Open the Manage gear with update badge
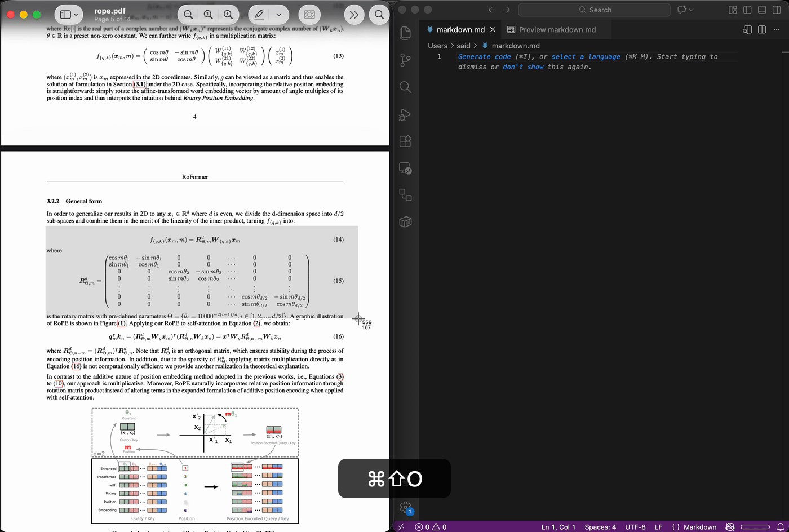The width and height of the screenshot is (789, 532). pyautogui.click(x=405, y=508)
